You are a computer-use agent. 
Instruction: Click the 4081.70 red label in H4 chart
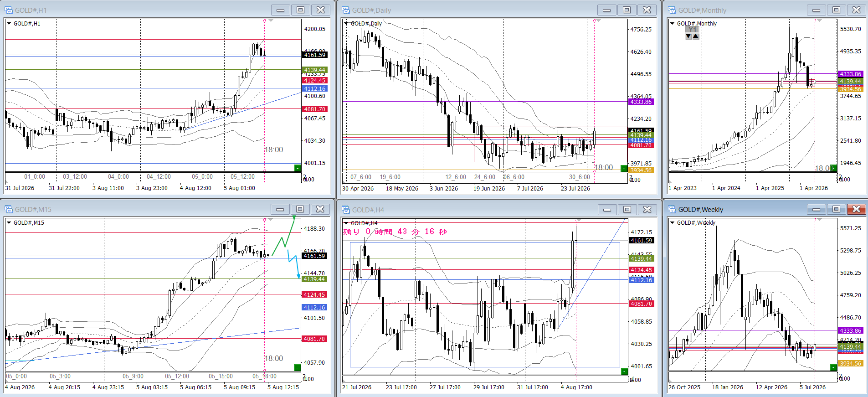tap(642, 304)
